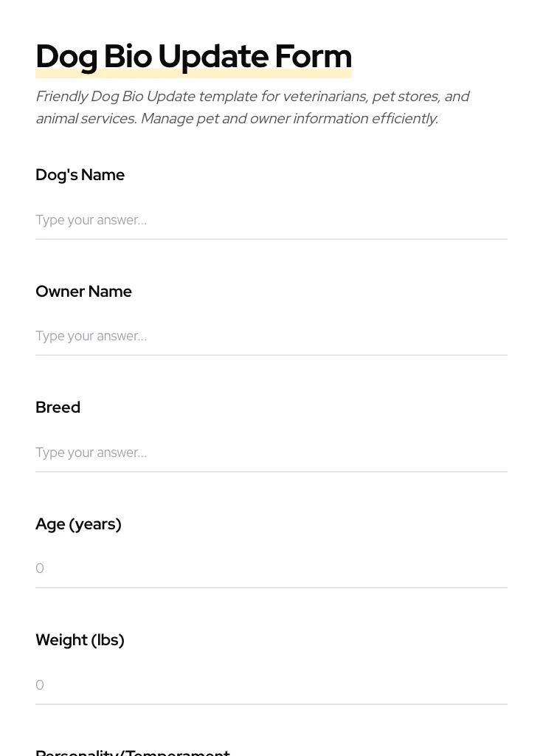Click the highlighted underline beneath the form title
The width and height of the screenshot is (543, 756).
(x=193, y=73)
